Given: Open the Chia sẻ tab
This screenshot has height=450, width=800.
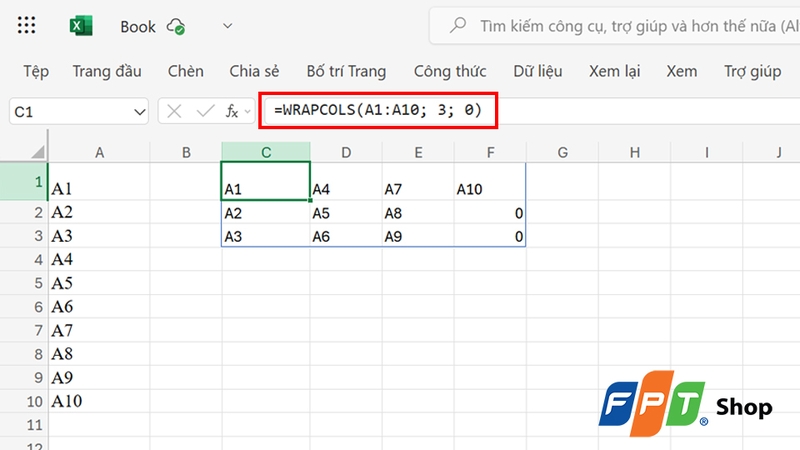Looking at the screenshot, I should [254, 71].
